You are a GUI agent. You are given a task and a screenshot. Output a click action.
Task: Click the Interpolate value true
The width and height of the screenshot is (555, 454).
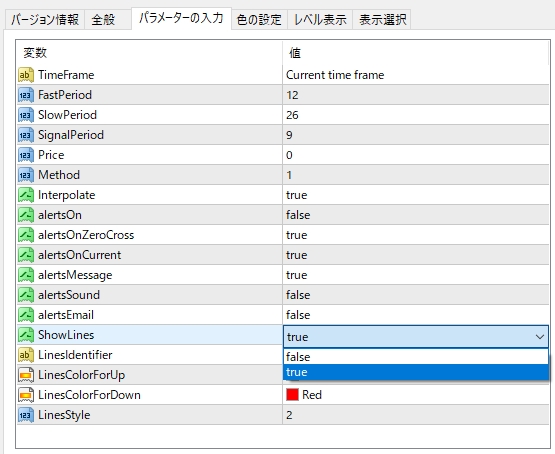click(x=297, y=195)
